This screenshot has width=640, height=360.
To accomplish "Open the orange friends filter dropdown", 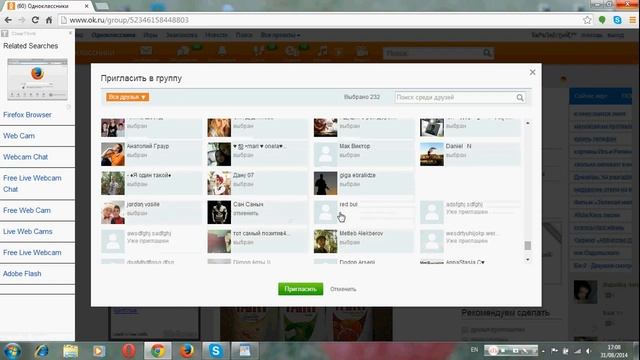I will click(x=127, y=97).
